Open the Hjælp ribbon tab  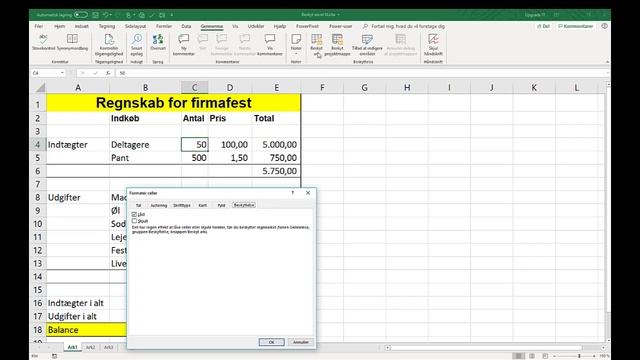pos(280,26)
